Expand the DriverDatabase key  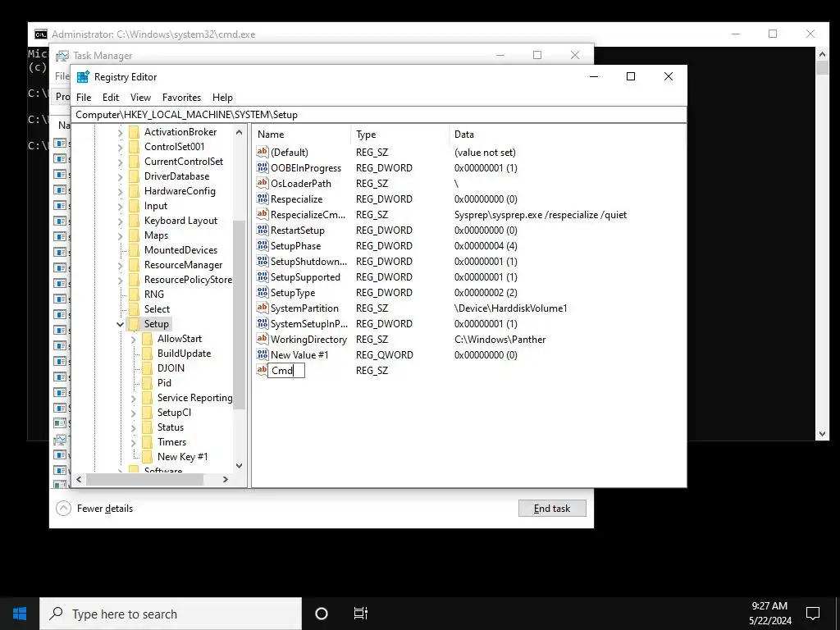point(120,176)
